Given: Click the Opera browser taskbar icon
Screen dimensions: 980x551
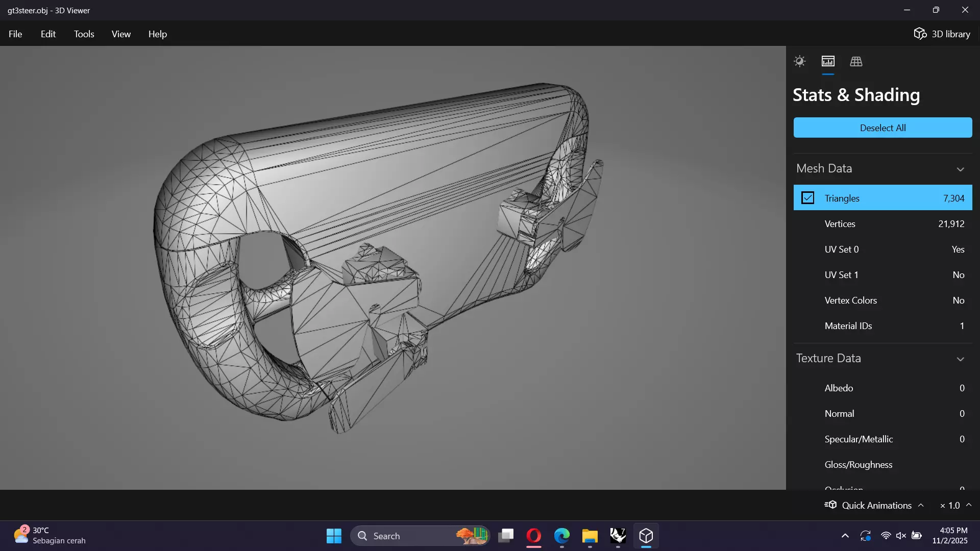Looking at the screenshot, I should point(534,536).
